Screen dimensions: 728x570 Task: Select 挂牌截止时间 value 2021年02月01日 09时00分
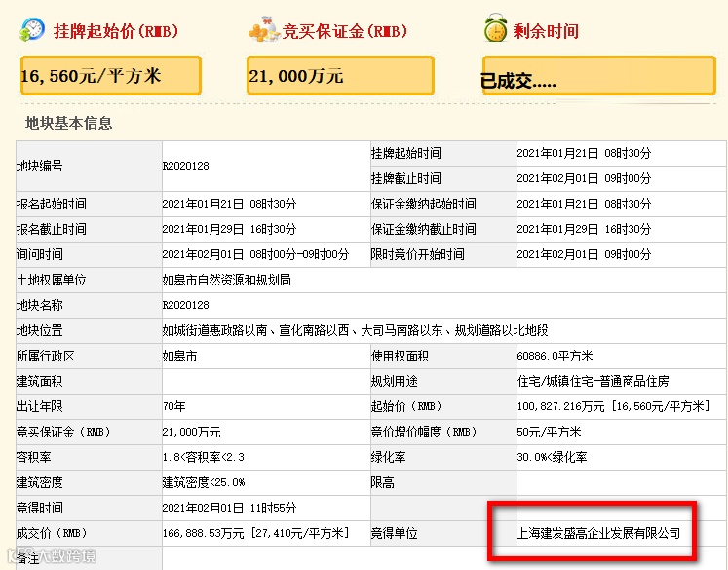click(x=584, y=178)
